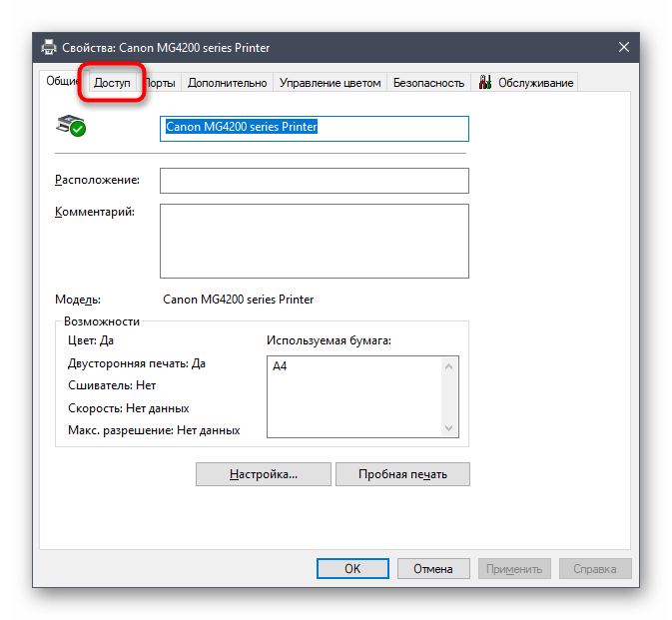672x620 pixels.
Task: Click the maintenance tools icon on Обслуживание tab
Action: (x=484, y=82)
